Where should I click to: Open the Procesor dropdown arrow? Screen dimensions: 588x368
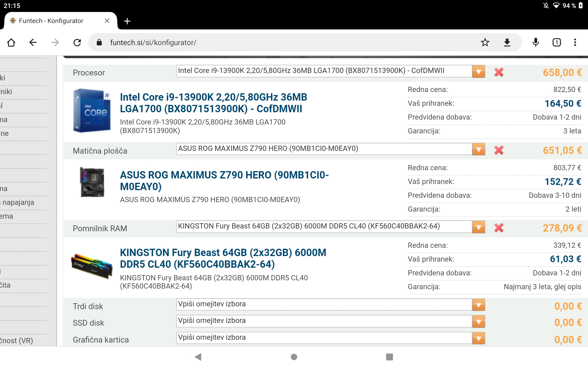pos(479,72)
